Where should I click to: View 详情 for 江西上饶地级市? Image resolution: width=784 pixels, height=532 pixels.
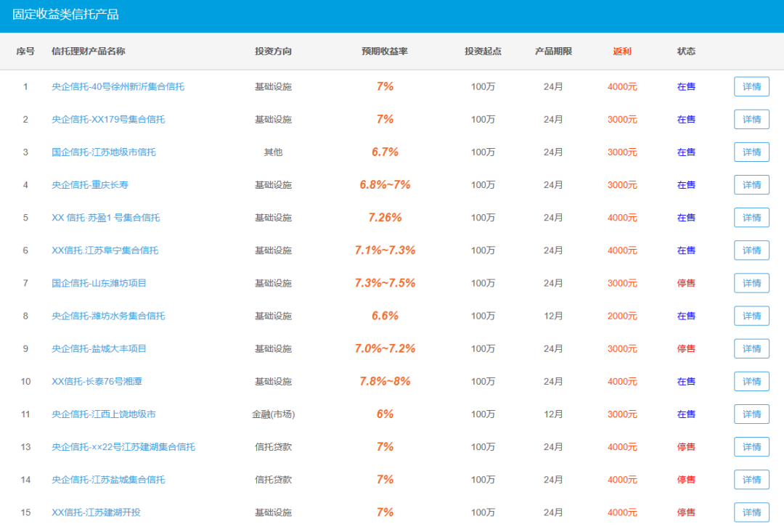pyautogui.click(x=751, y=414)
